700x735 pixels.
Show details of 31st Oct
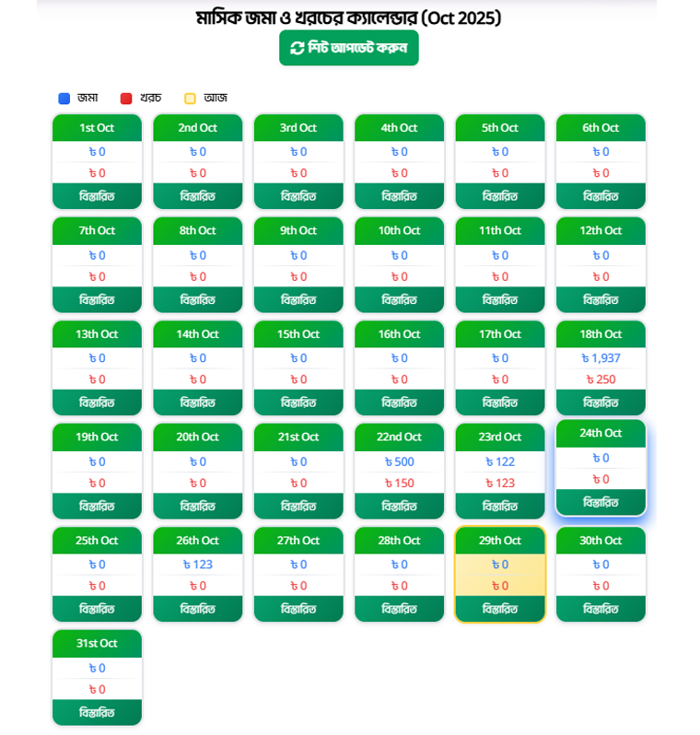coord(97,712)
